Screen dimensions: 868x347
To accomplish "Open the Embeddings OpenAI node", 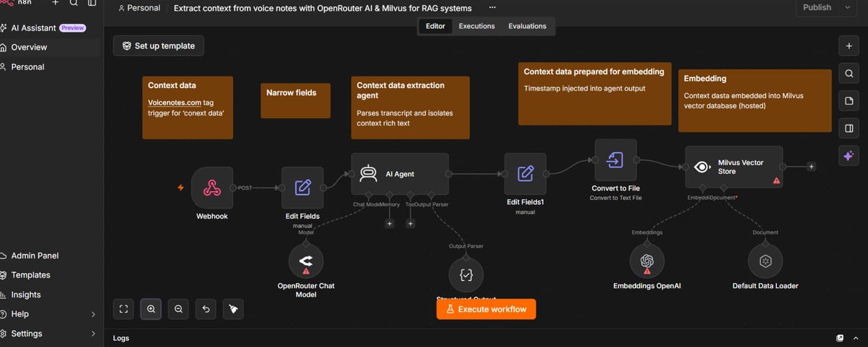I will point(647,261).
